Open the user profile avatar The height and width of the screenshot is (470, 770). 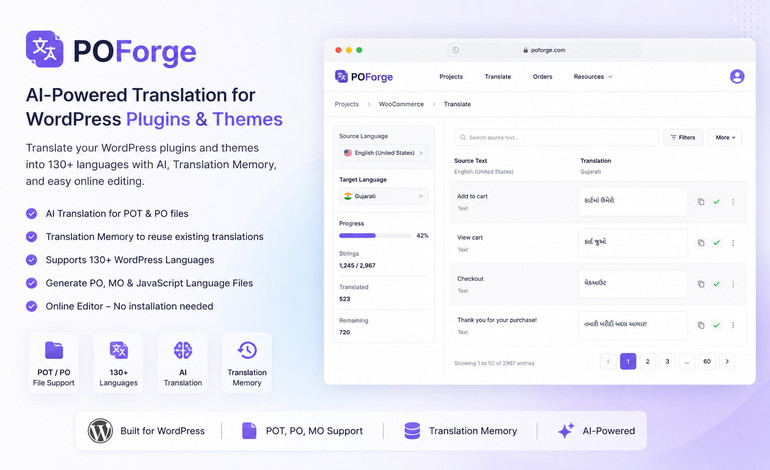click(x=737, y=77)
